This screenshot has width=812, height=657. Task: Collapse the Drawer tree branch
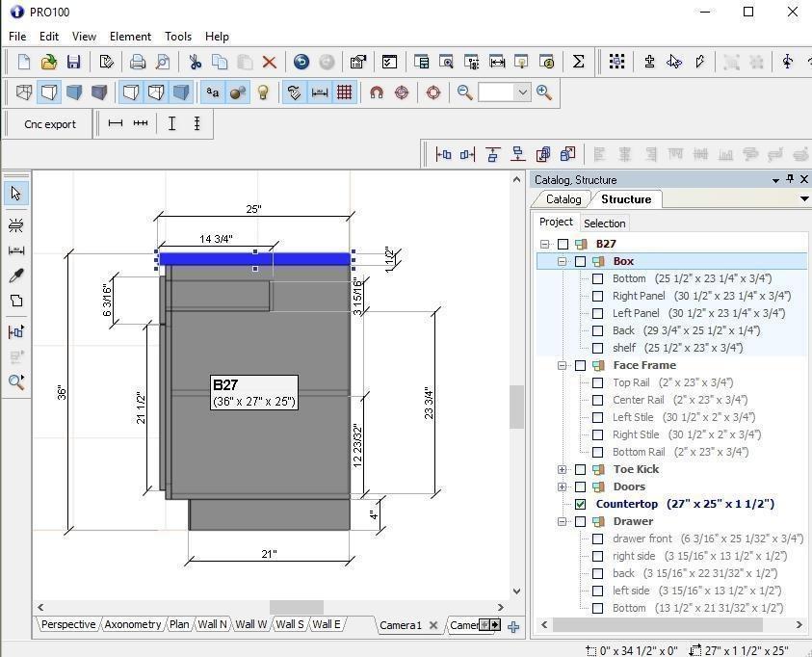click(563, 521)
